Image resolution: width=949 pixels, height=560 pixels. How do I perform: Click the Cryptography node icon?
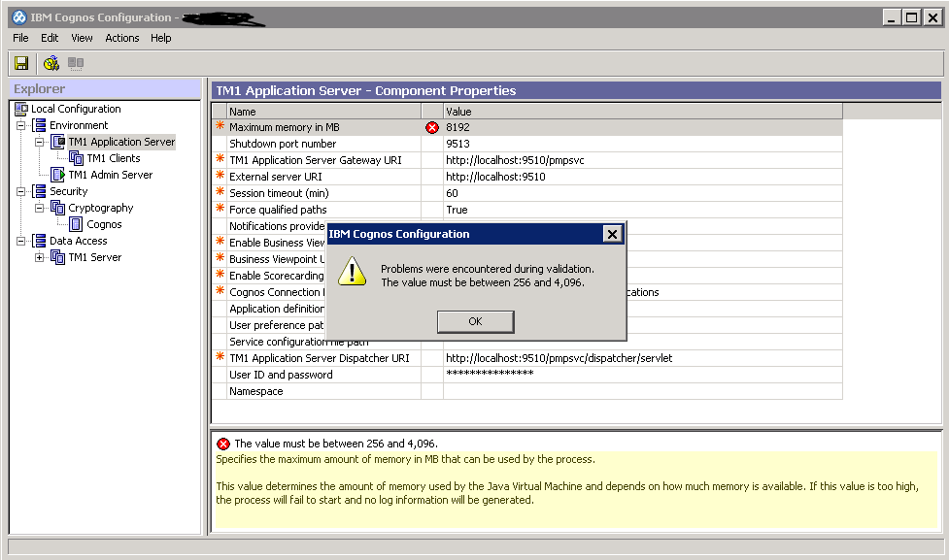pos(58,208)
